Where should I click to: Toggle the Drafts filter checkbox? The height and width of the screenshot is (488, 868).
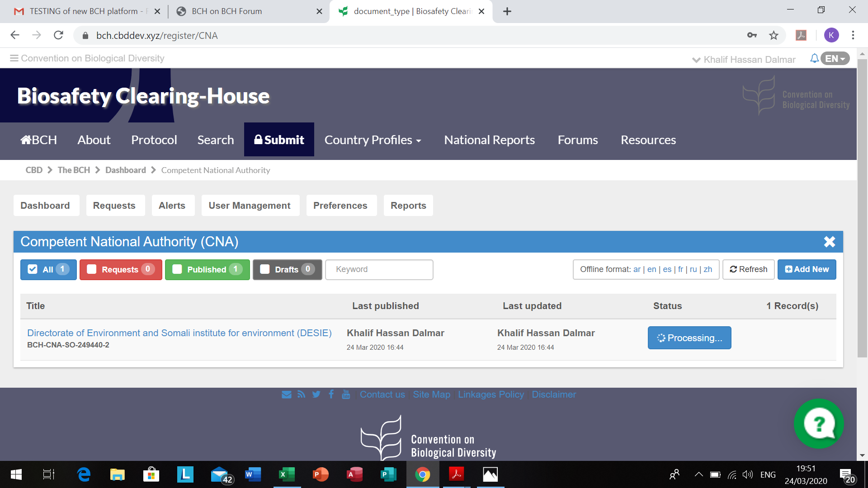point(265,269)
